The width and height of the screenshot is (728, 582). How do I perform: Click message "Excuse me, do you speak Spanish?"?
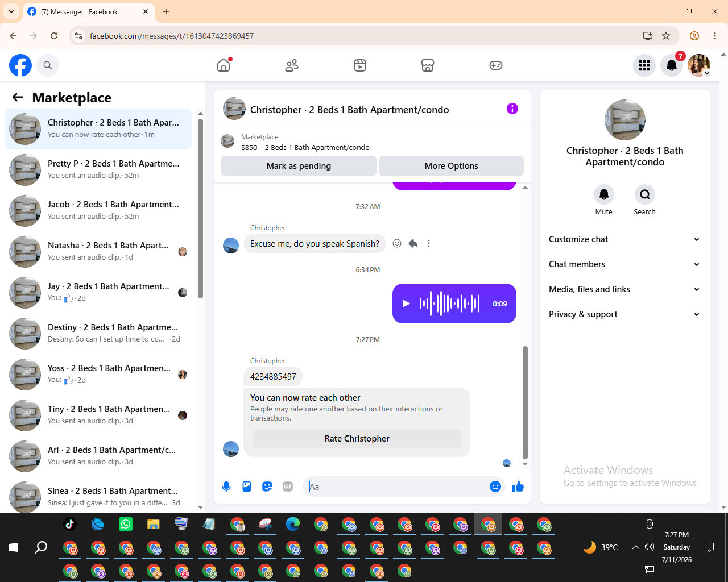pyautogui.click(x=315, y=243)
